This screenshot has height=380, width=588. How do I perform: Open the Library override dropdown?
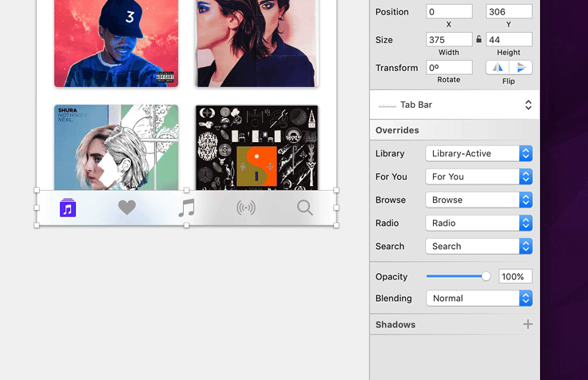coord(479,153)
